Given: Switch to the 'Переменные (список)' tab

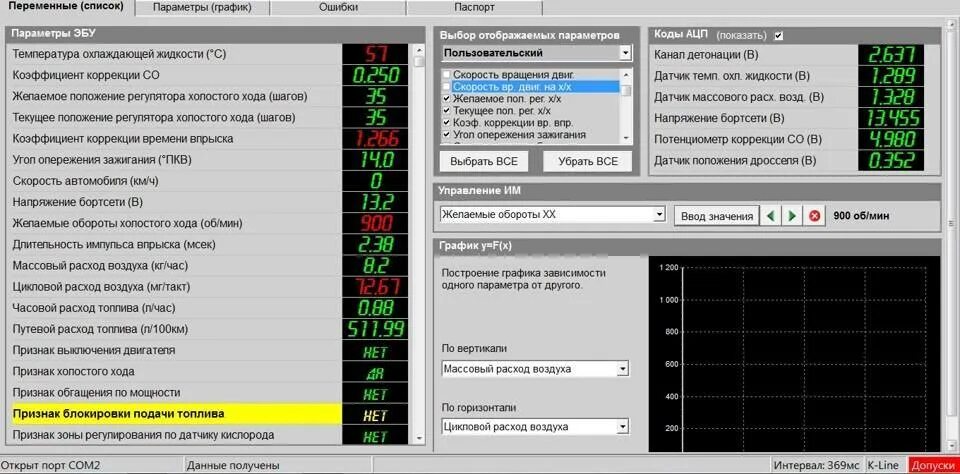Looking at the screenshot, I should pos(66,7).
